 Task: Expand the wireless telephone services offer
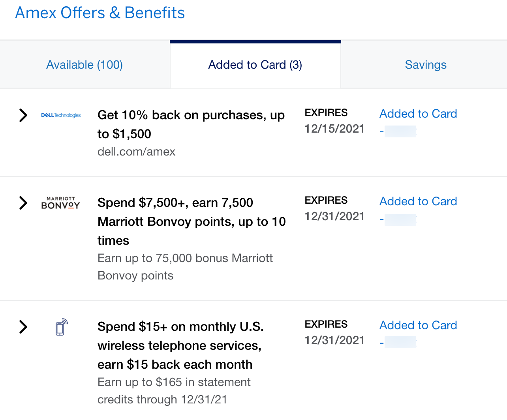click(x=23, y=327)
